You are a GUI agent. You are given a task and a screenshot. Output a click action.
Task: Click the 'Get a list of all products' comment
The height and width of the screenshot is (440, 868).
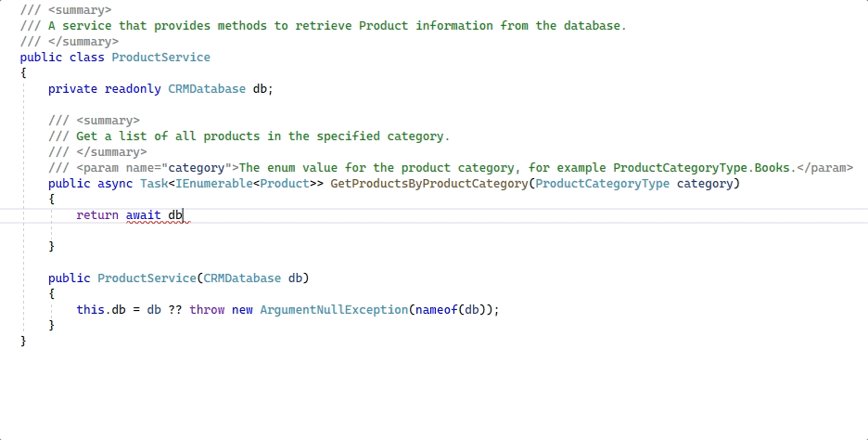pyautogui.click(x=262, y=136)
